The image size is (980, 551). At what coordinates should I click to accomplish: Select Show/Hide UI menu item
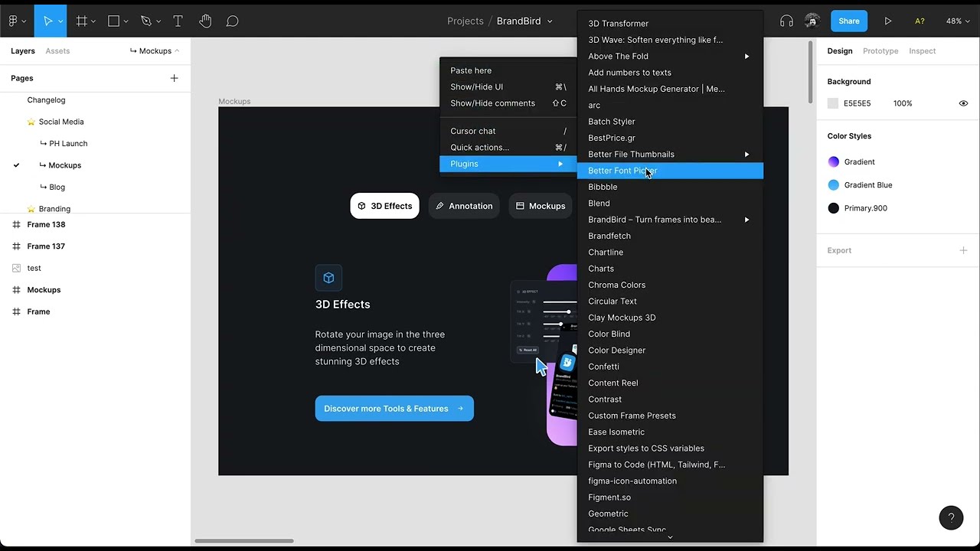point(508,86)
